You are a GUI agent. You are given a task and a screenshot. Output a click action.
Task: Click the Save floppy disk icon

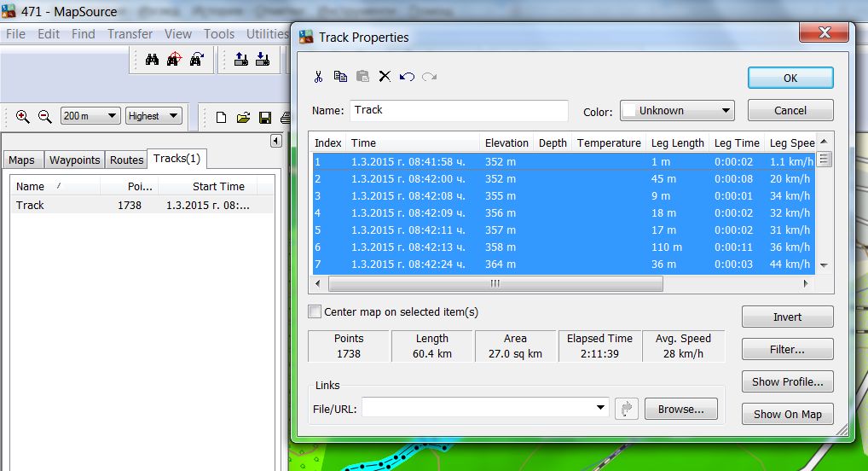265,117
